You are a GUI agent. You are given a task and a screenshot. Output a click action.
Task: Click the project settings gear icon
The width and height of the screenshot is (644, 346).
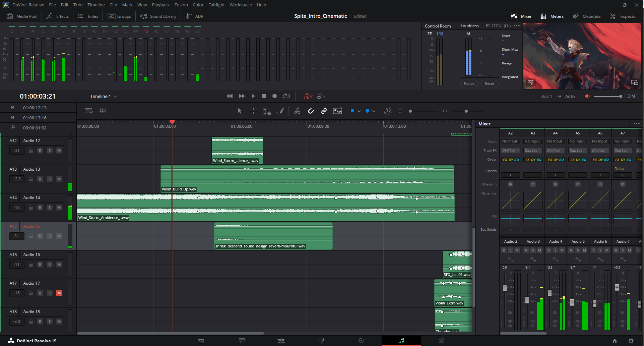pos(631,341)
